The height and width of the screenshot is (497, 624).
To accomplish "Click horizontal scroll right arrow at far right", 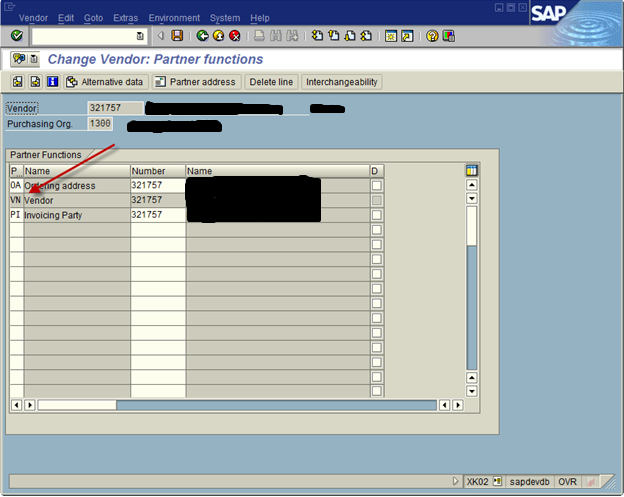I will pyautogui.click(x=458, y=405).
